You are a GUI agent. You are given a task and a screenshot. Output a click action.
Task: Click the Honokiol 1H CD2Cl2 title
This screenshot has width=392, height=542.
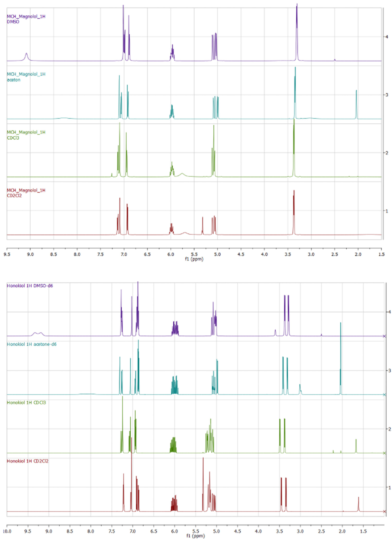pos(27,461)
